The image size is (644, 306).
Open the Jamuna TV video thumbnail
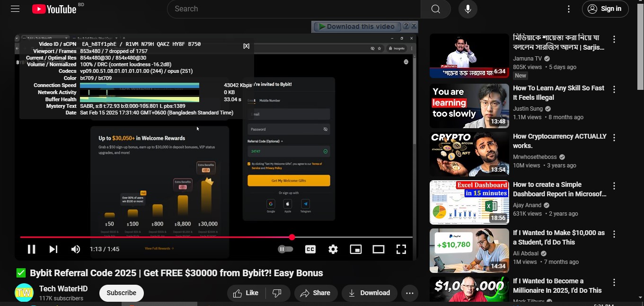(x=469, y=56)
